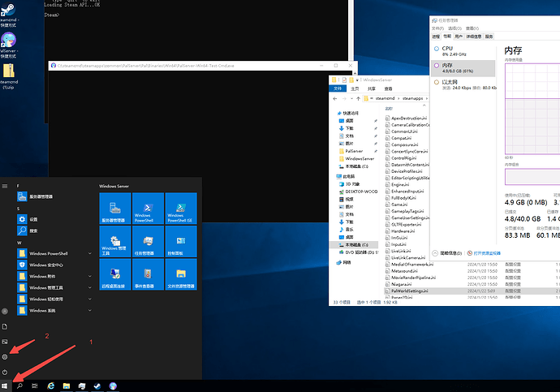
Task: Open the 文件资源管理器 tile
Action: pos(181,274)
